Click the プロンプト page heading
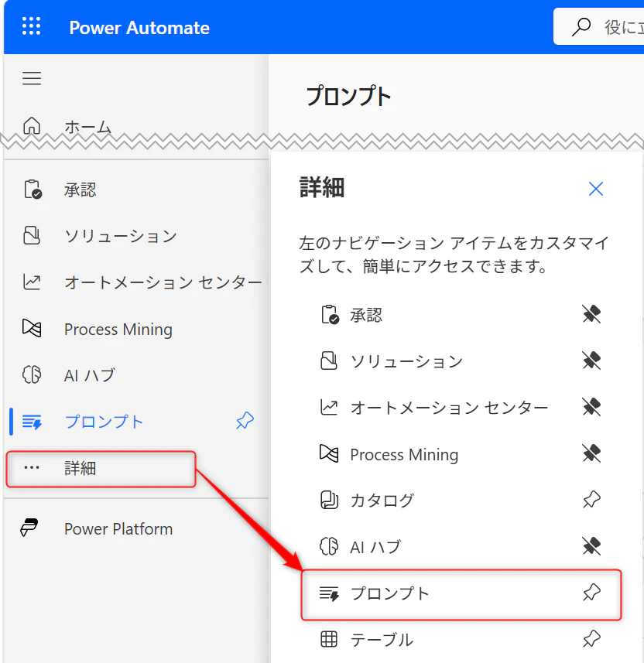Viewport: 644px width, 663px height. point(348,96)
